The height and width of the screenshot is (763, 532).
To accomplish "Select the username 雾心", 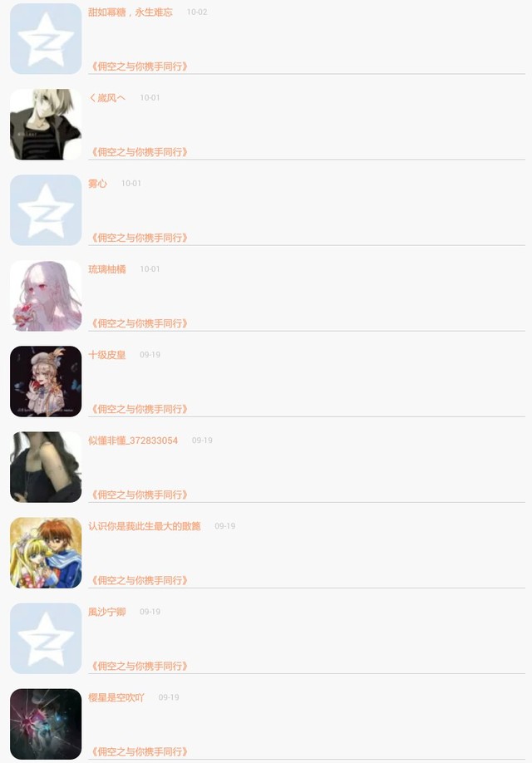I will point(97,184).
